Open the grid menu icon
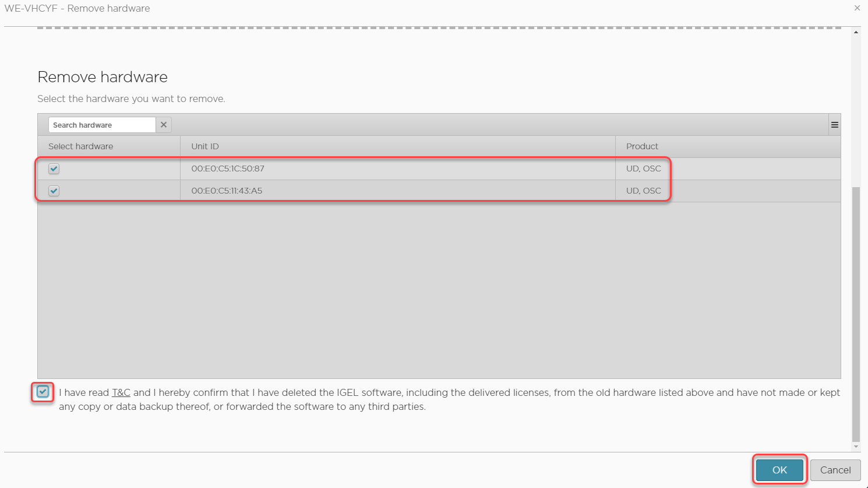The height and width of the screenshot is (488, 868). tap(834, 125)
